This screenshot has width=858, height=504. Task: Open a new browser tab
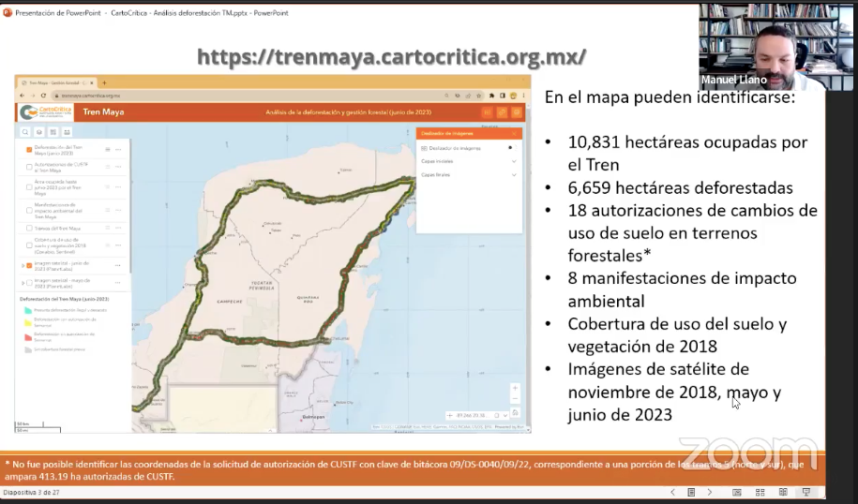(104, 82)
